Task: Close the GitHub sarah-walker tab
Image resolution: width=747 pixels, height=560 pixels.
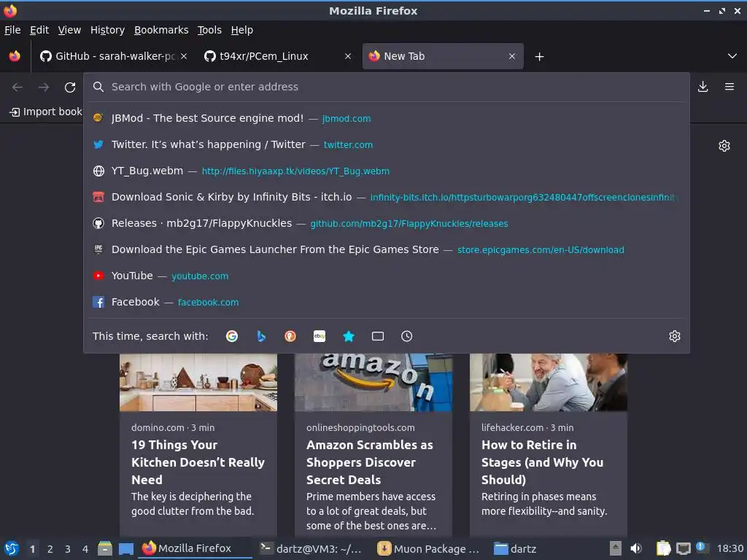Action: tap(184, 56)
